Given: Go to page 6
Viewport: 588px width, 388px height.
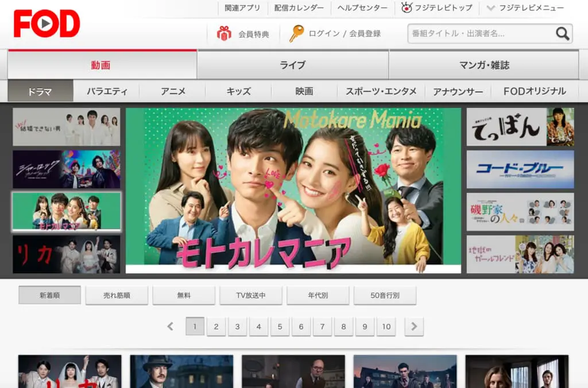Looking at the screenshot, I should pyautogui.click(x=301, y=327).
